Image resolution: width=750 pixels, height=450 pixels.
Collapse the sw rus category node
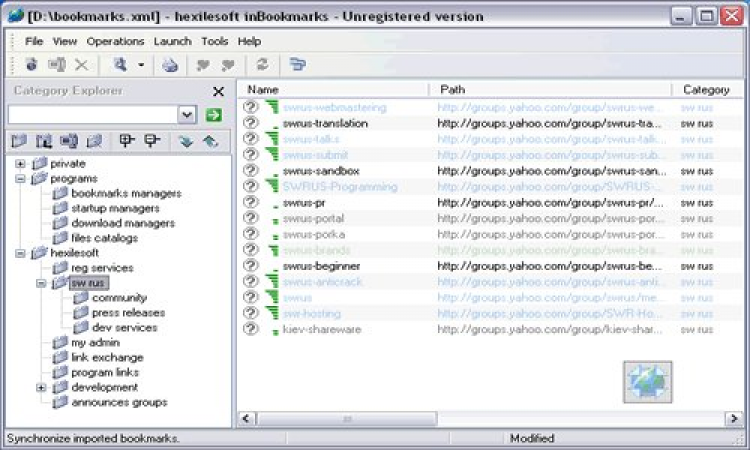41,284
